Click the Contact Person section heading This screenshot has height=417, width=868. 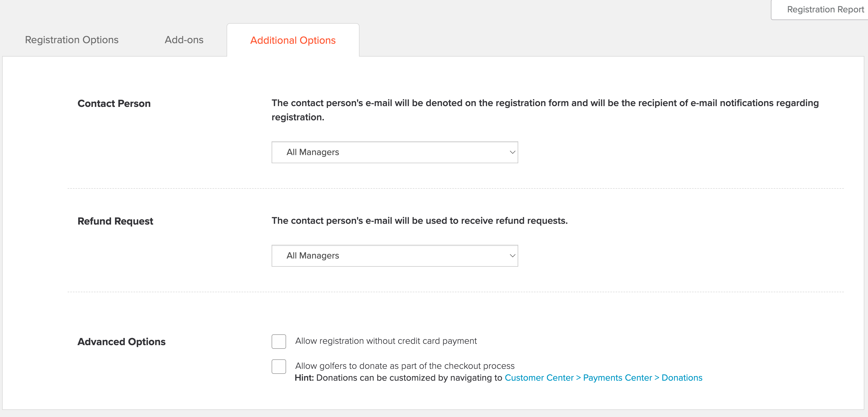[x=114, y=103]
